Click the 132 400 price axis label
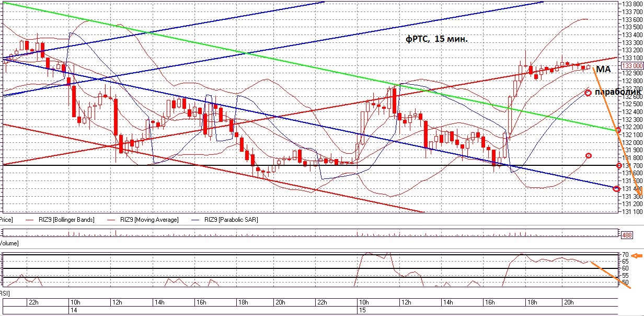The width and height of the screenshot is (644, 316). (x=631, y=111)
